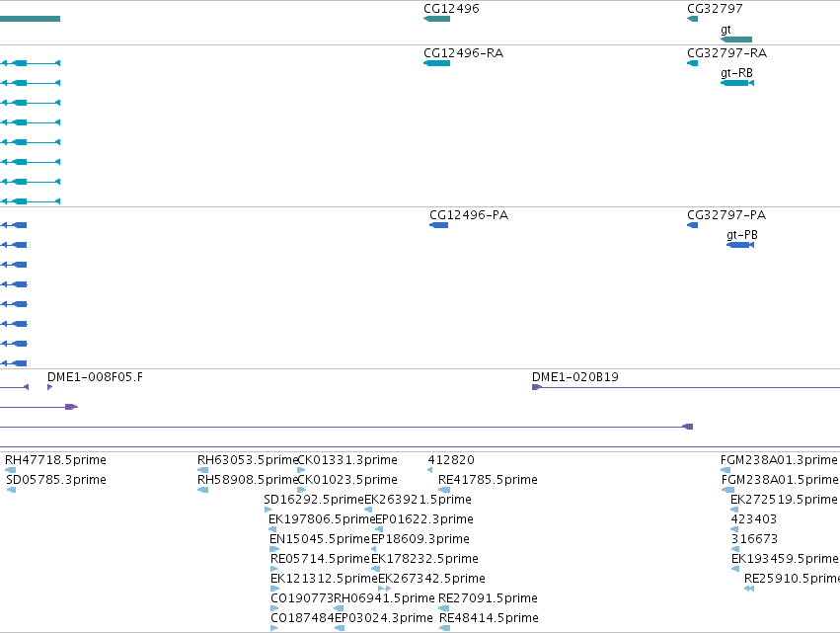Image resolution: width=840 pixels, height=633 pixels.
Task: Click the gt-RB transcript feature
Action: click(737, 83)
